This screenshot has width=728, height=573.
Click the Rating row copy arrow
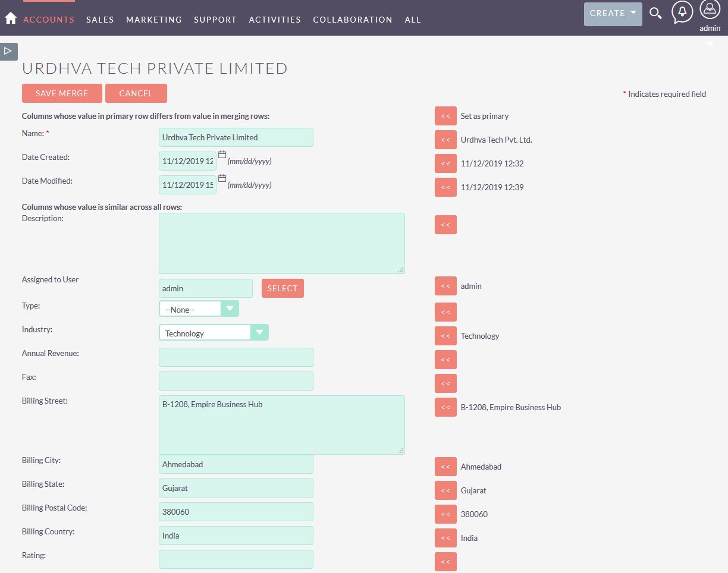[x=445, y=562]
